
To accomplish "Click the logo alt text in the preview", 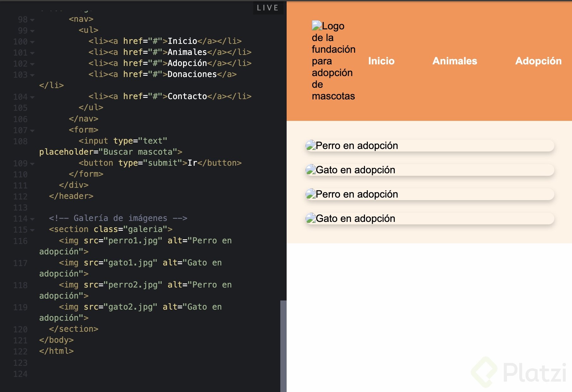I will [334, 61].
